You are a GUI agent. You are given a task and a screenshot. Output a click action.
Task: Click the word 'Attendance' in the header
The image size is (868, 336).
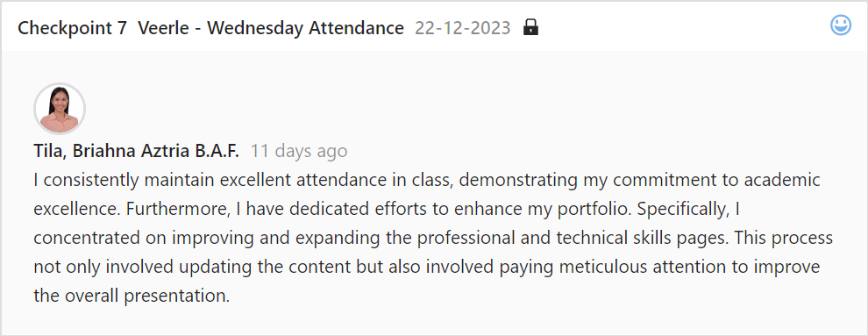tap(356, 28)
